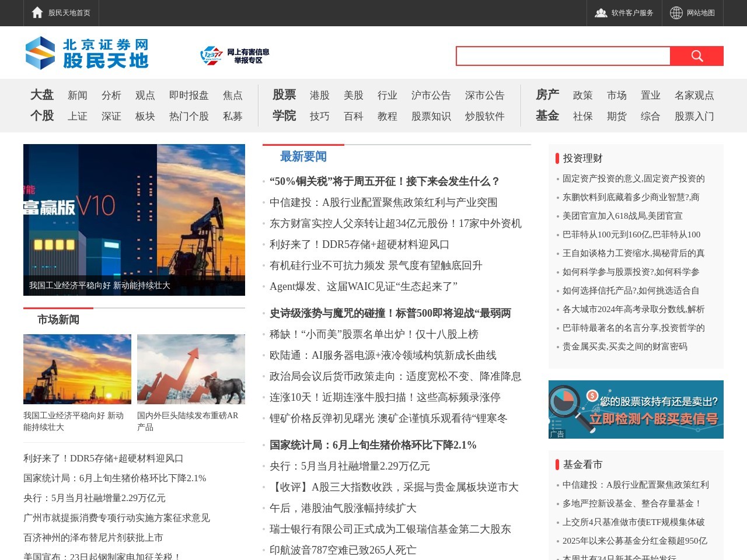Open 东鹏饮料到底藏着多少商业智慧 article
This screenshot has height=560, width=747.
tap(631, 197)
